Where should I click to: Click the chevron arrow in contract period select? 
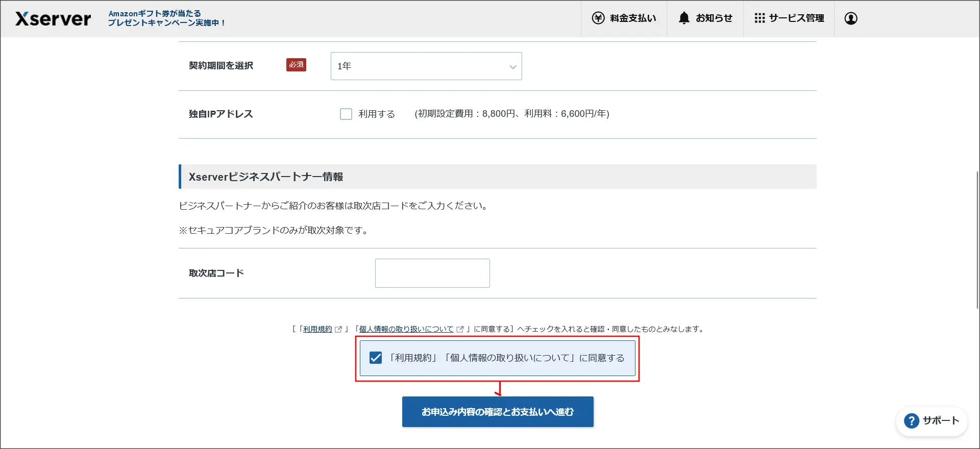point(512,67)
